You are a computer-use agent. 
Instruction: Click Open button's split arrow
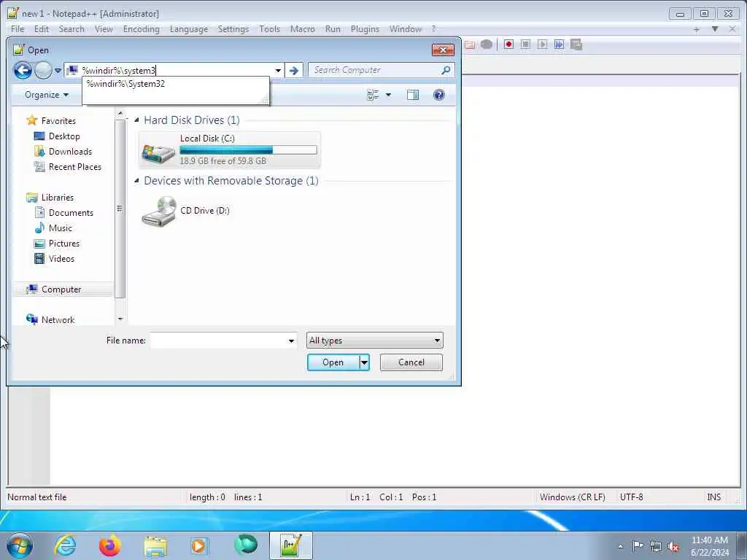tap(365, 362)
